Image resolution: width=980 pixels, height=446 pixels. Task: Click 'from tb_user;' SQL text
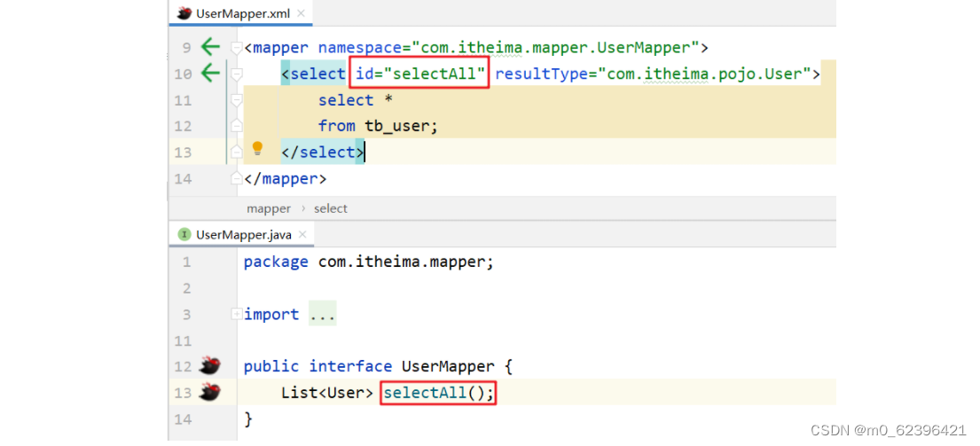pyautogui.click(x=378, y=126)
